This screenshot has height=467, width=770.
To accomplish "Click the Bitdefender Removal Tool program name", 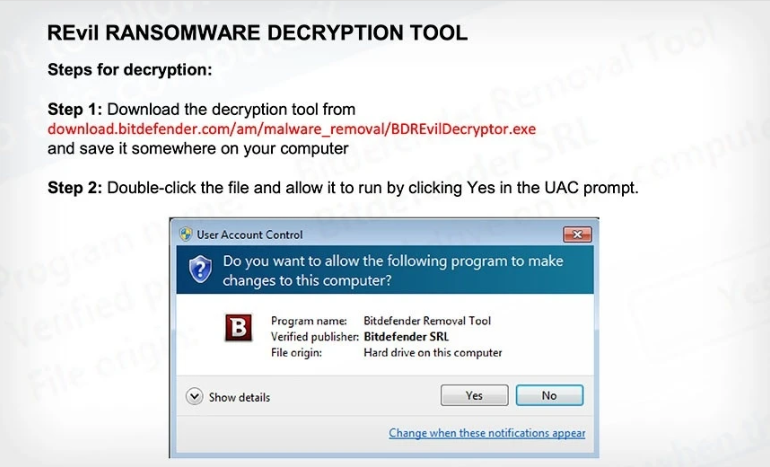I will 427,321.
